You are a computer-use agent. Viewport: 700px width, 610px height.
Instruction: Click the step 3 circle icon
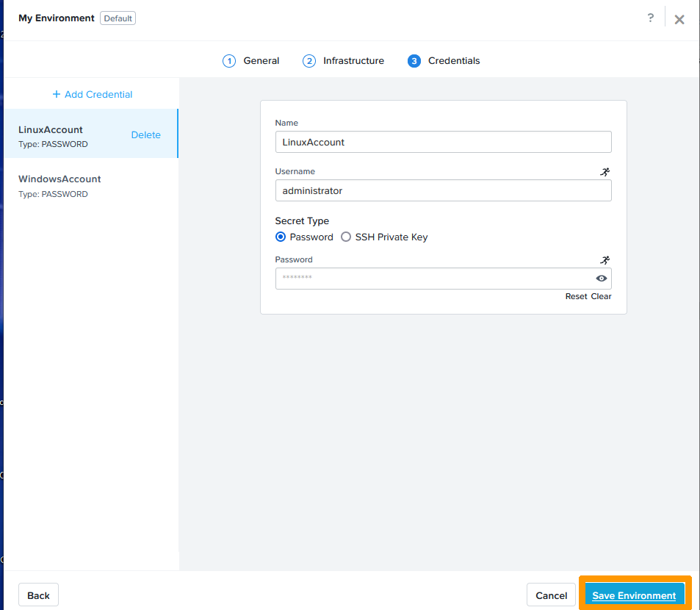[x=416, y=61]
